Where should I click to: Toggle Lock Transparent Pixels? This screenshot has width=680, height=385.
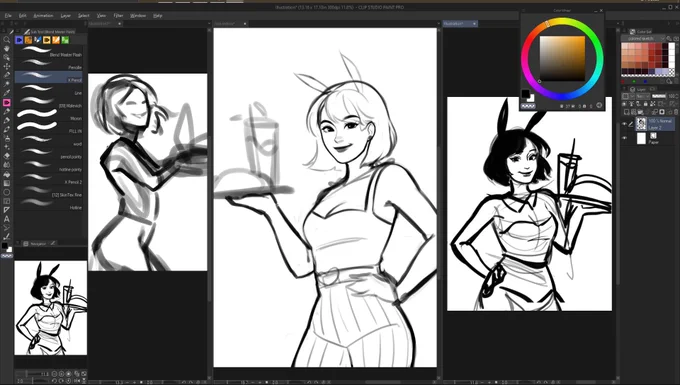(x=652, y=104)
